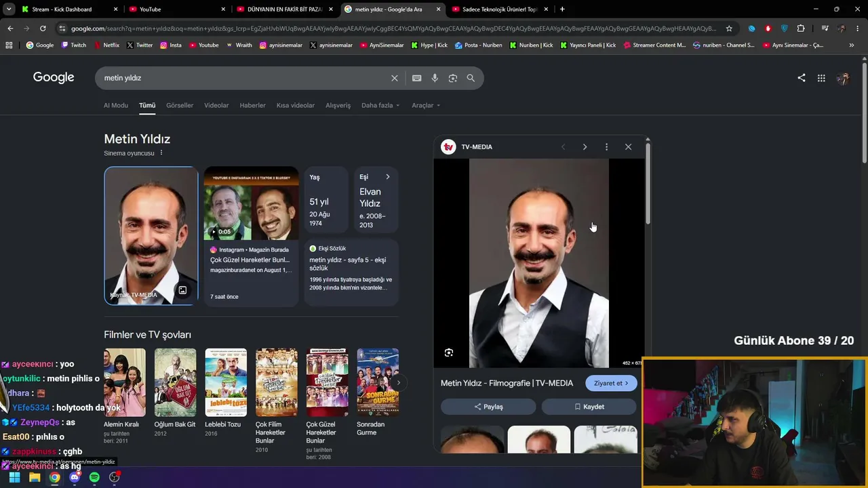Go back to the previous page

(10, 28)
